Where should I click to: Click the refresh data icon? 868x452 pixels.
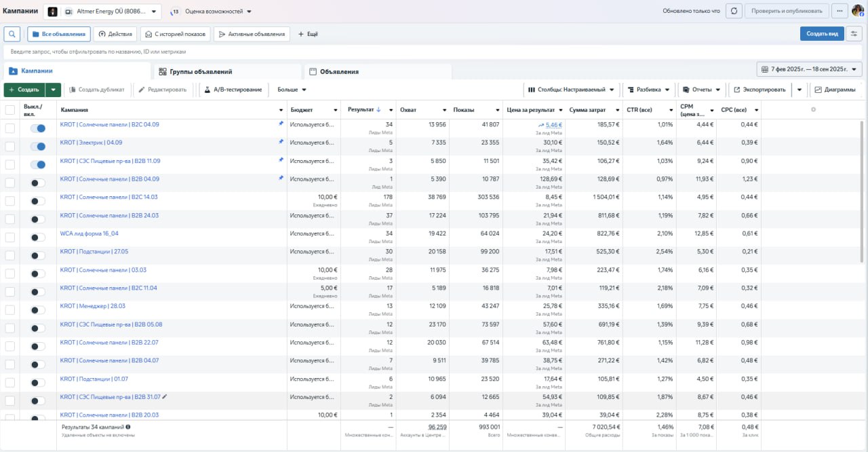click(x=734, y=11)
